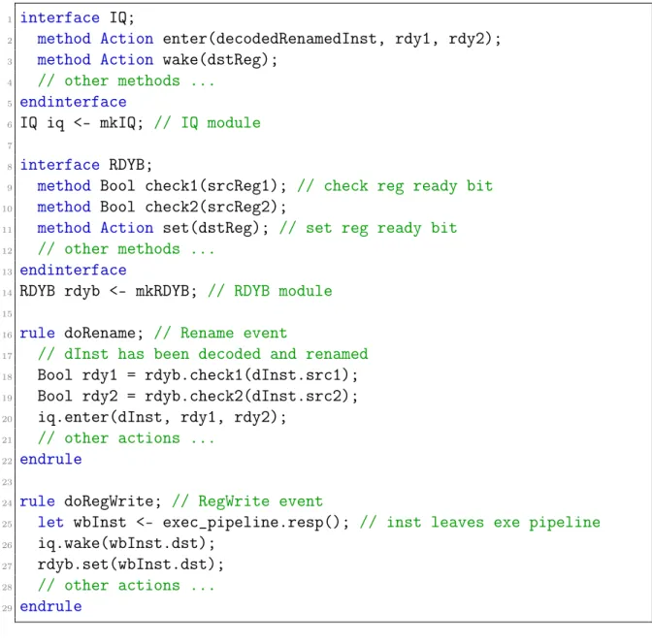652x644 pixels.
Task: Click the 'Bool rdy2 = rdyb.check2(dInst.src2);' line
Action: (x=198, y=397)
